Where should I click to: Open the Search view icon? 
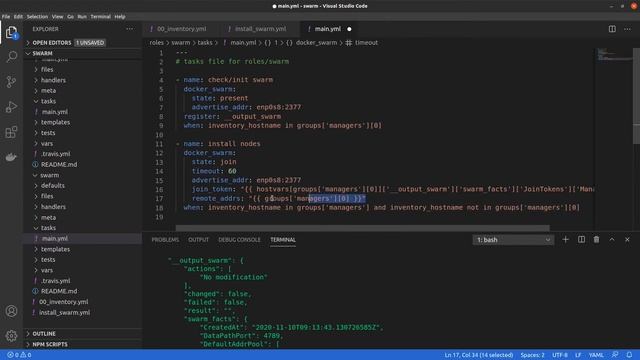tap(11, 57)
